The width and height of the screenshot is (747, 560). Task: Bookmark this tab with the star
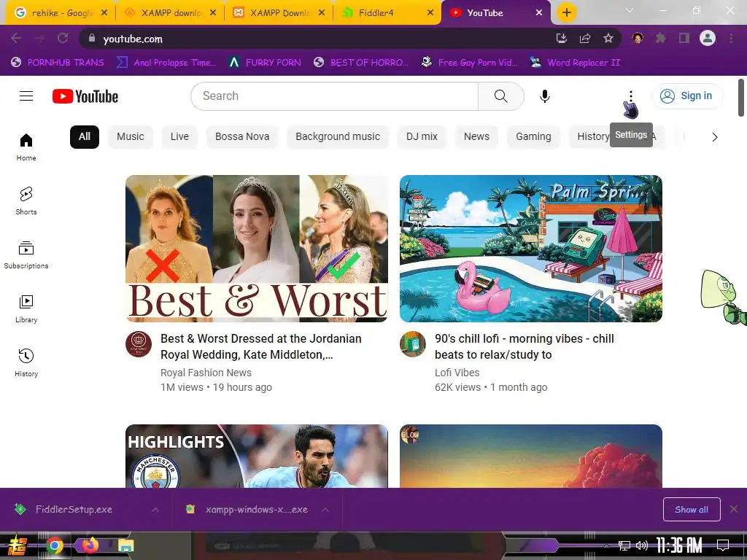coord(608,39)
